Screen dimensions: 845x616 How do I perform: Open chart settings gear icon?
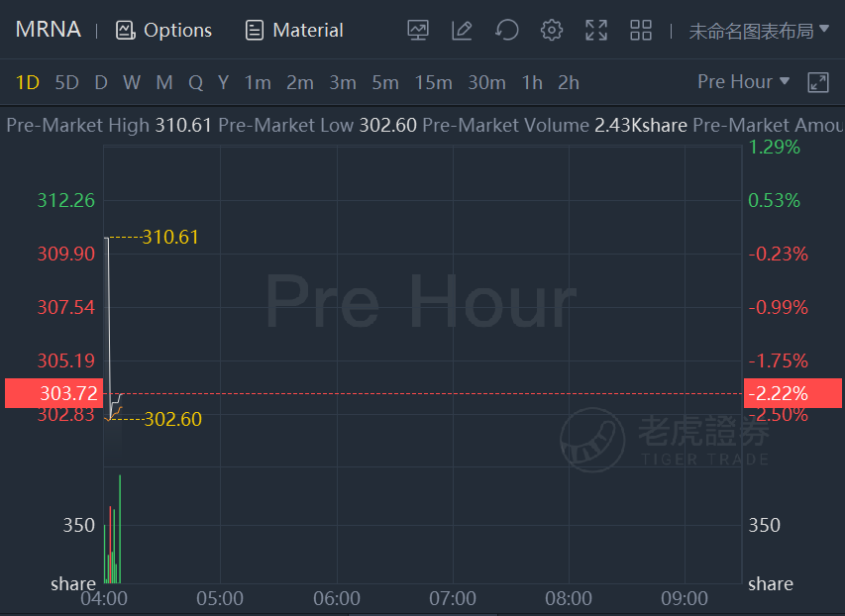click(552, 30)
